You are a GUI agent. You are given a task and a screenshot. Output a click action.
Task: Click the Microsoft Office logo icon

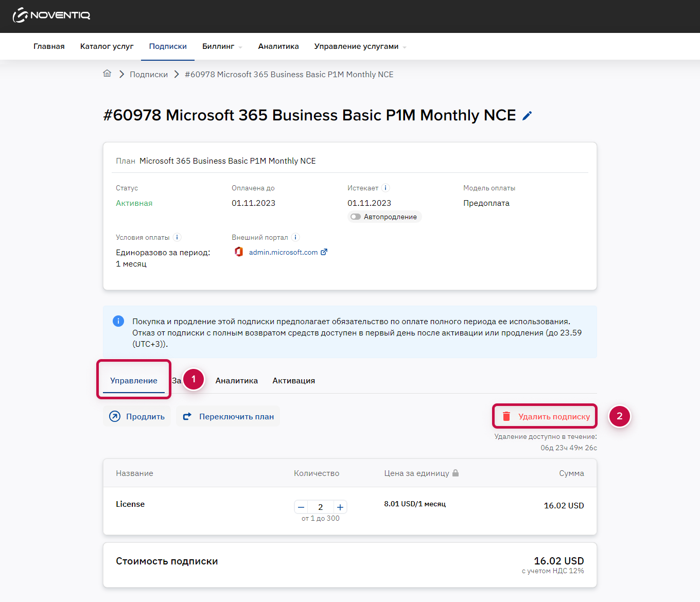239,252
